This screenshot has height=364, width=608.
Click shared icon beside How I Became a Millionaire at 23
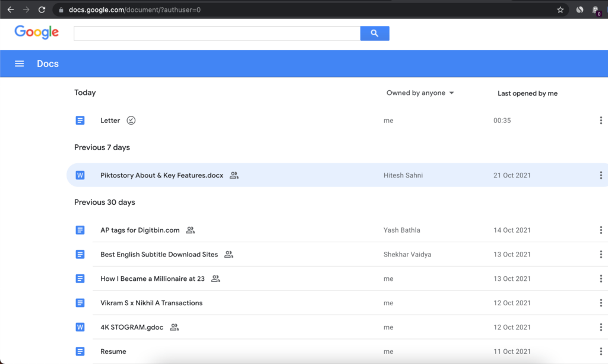[x=216, y=278]
